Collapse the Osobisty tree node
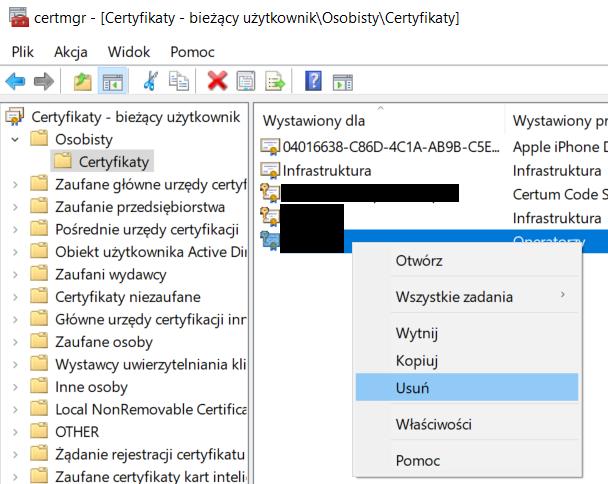Screen dimensions: 608x484 point(15,139)
